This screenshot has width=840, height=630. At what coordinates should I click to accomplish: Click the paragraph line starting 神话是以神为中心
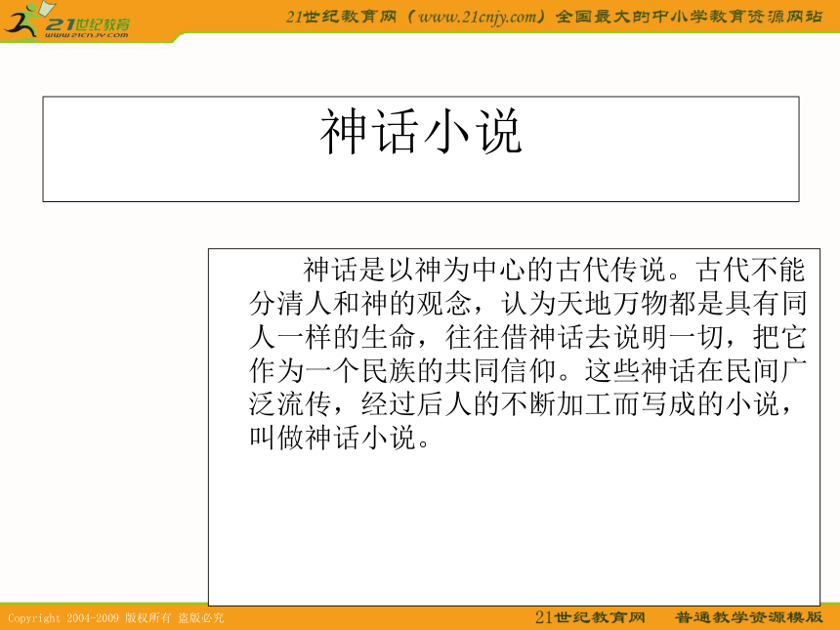(554, 270)
